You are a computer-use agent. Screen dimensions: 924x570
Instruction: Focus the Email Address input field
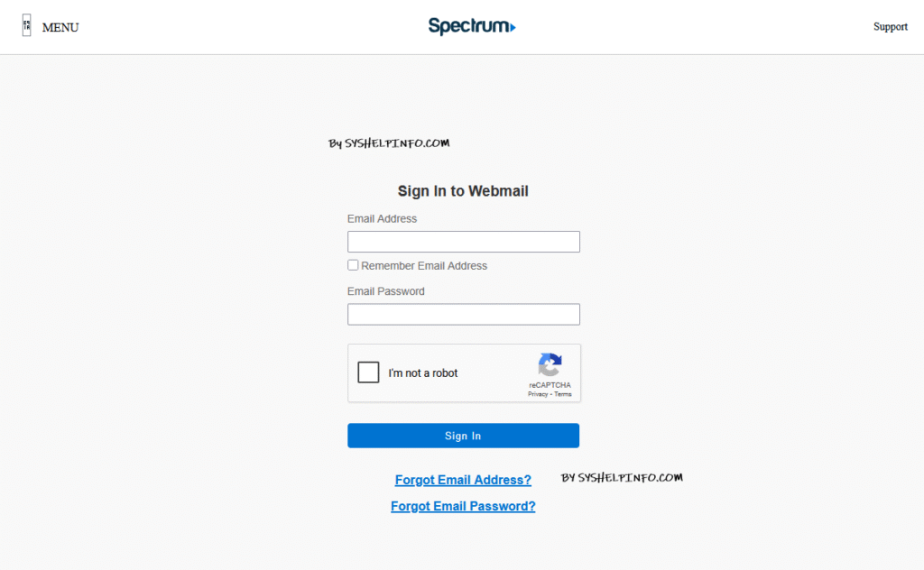pos(463,242)
